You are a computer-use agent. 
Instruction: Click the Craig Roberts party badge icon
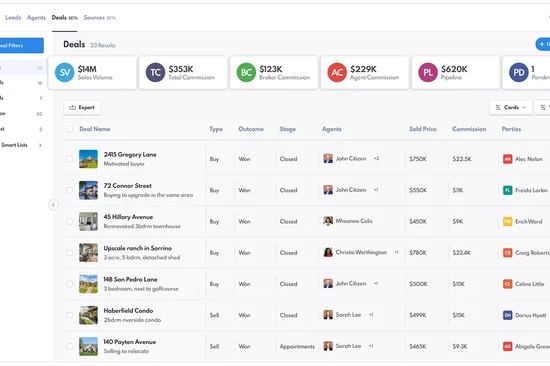(x=508, y=253)
